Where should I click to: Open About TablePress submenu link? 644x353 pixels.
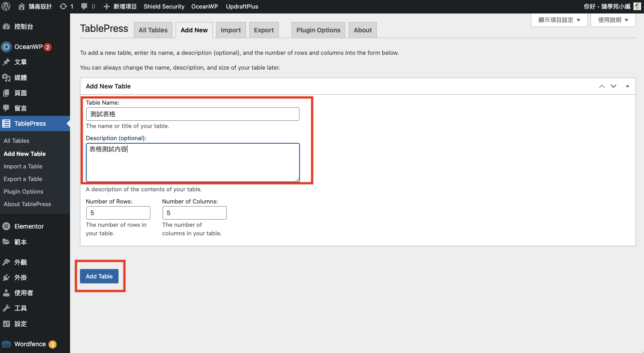pos(27,204)
